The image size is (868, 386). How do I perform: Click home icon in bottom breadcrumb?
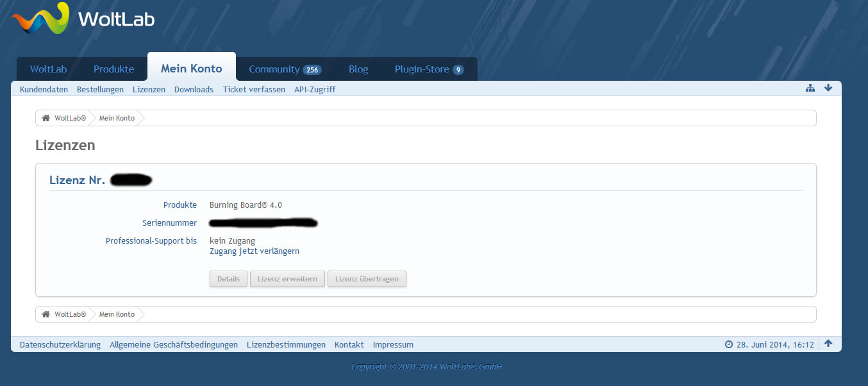click(x=46, y=314)
